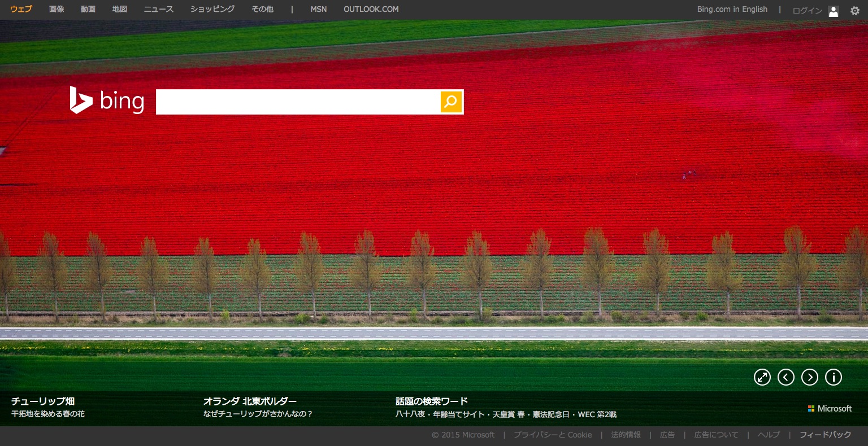
Task: Click the Microsoft logo at bottom right
Action: pos(829,408)
